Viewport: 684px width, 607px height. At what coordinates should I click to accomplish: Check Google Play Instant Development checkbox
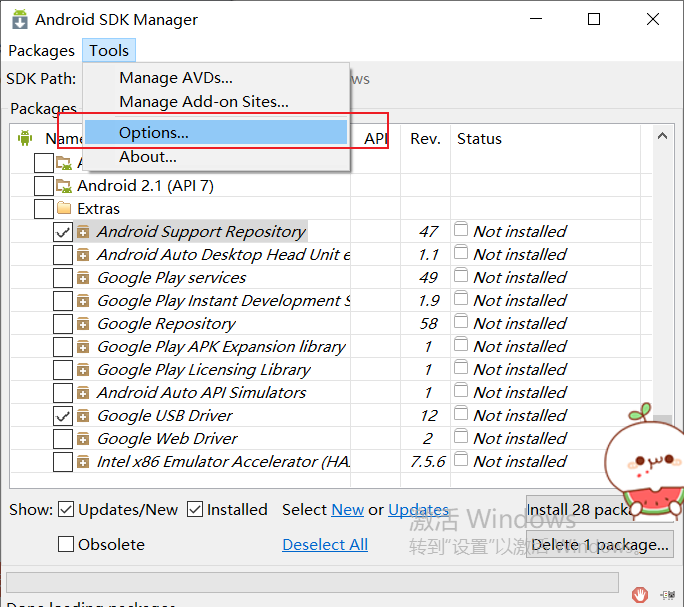(63, 301)
